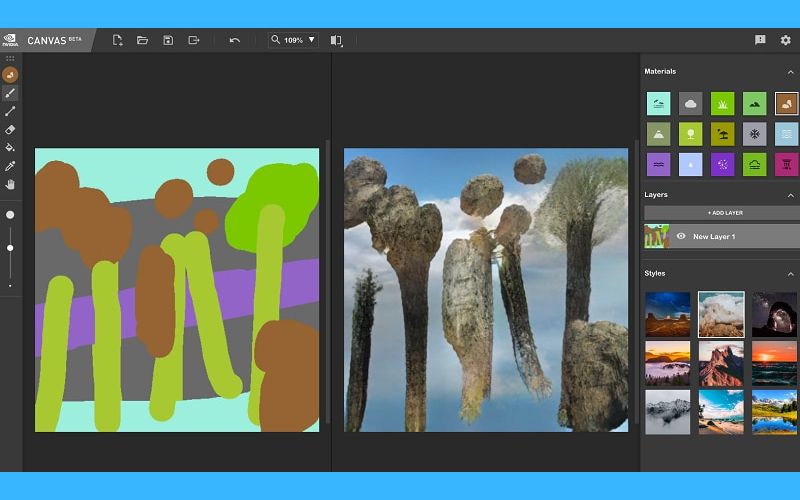800x500 pixels.
Task: Select the snowflake snow material swatch
Action: pos(754,134)
